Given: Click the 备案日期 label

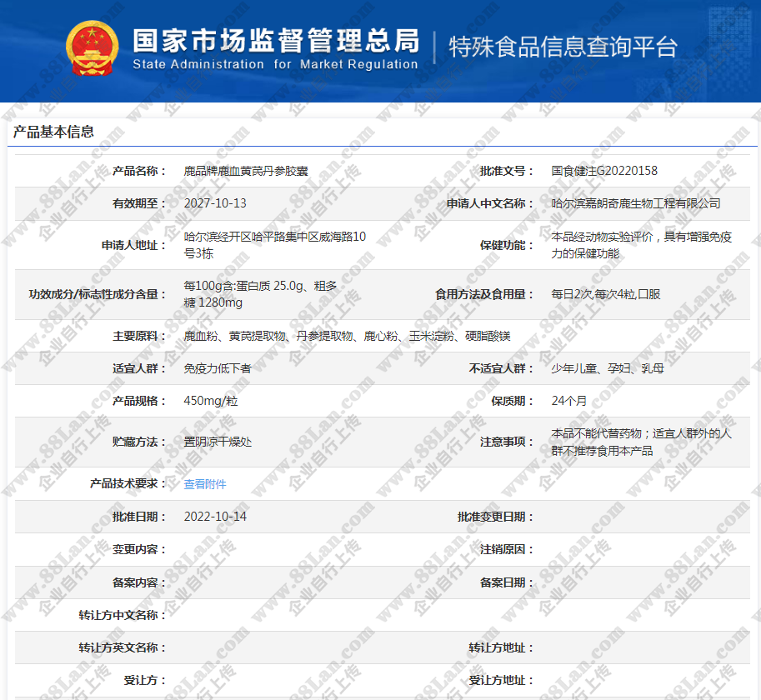Looking at the screenshot, I should pos(507,582).
